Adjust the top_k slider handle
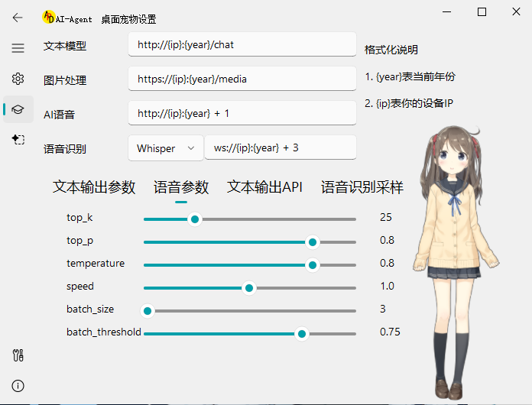The width and height of the screenshot is (532, 405). 195,219
